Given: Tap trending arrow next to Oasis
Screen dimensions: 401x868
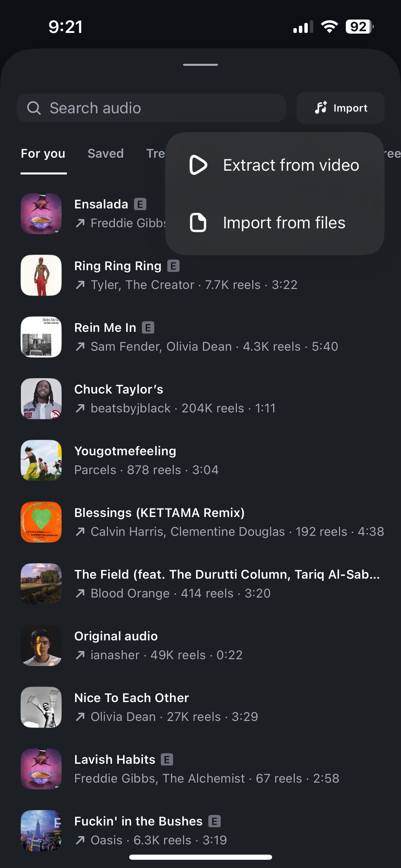Looking at the screenshot, I should coord(80,840).
